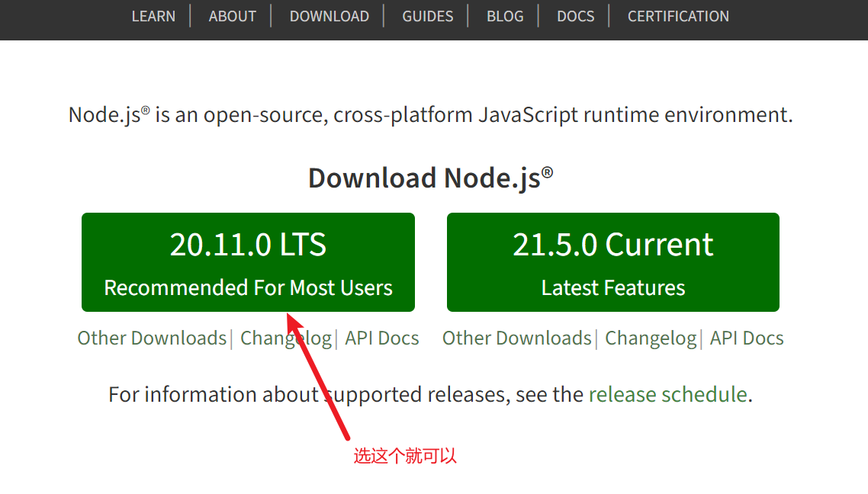Viewport: 868px width, 494px height.
Task: Open the LEARN menu item
Action: coord(153,16)
